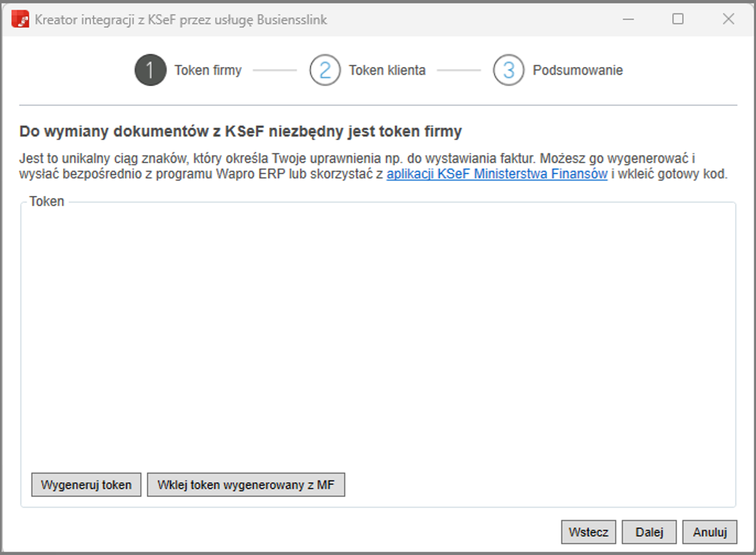Click the step 3 circle icon
756x555 pixels.
click(508, 70)
